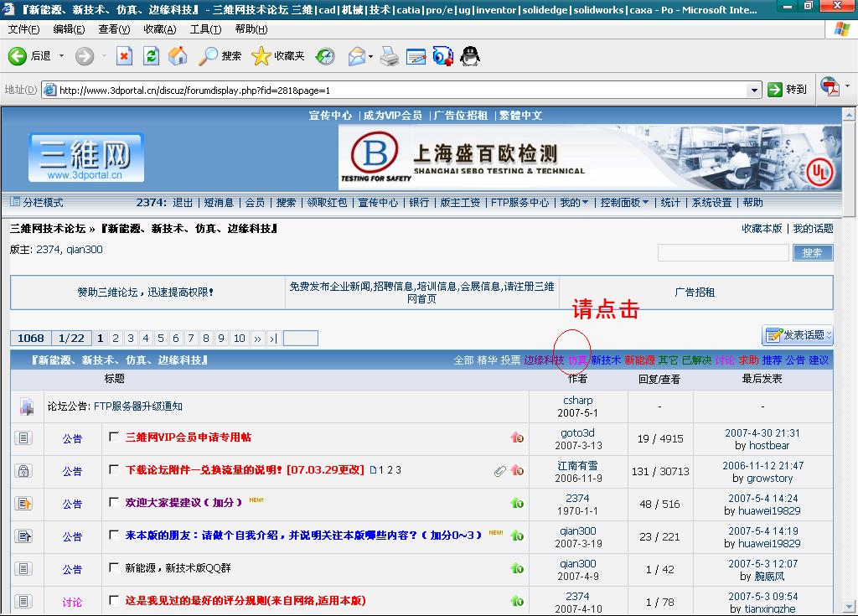Click the scrollbar down arrow
The image size is (858, 616).
pos(849,607)
